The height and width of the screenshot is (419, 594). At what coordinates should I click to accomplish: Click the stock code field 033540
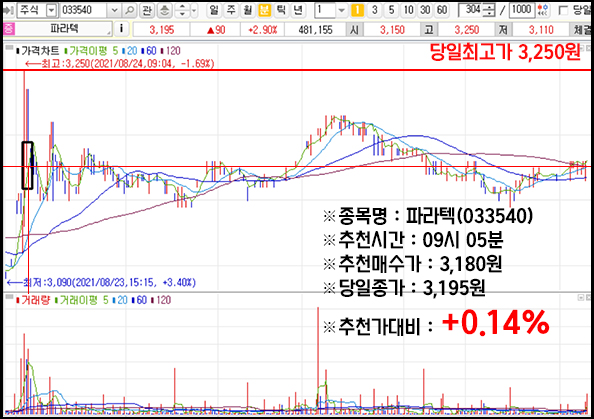tap(83, 10)
